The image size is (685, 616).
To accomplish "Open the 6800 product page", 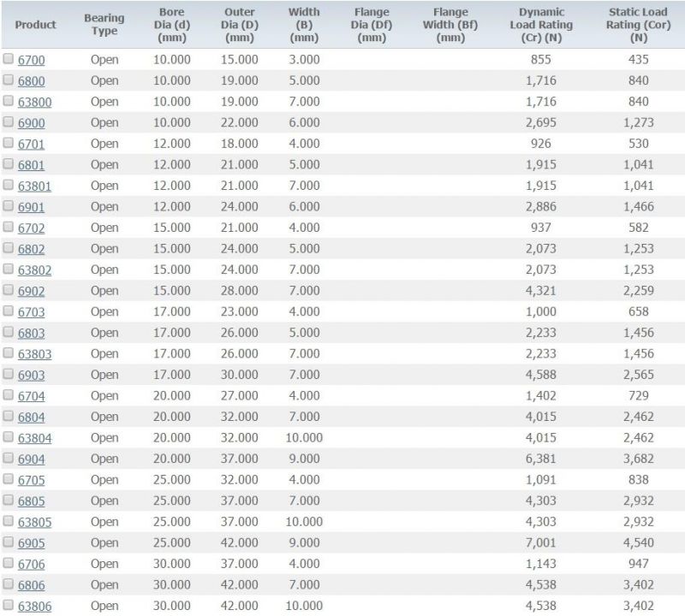I will pos(32,80).
